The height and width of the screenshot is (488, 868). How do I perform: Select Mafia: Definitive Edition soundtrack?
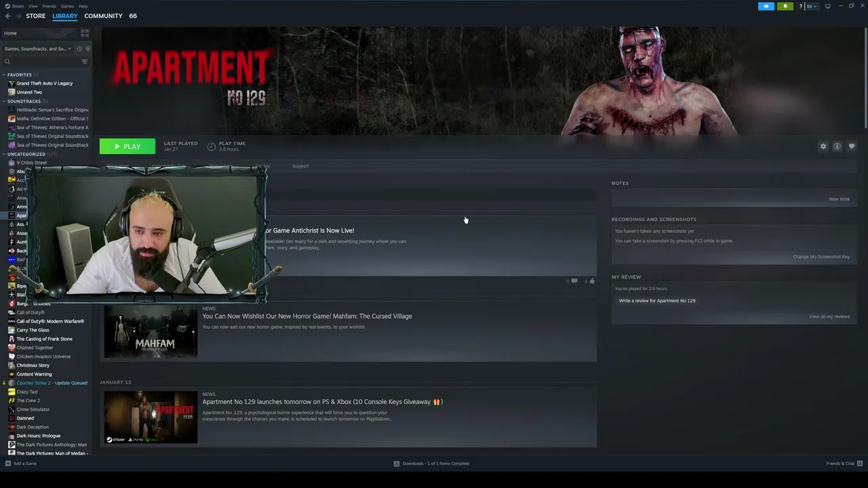pos(48,119)
